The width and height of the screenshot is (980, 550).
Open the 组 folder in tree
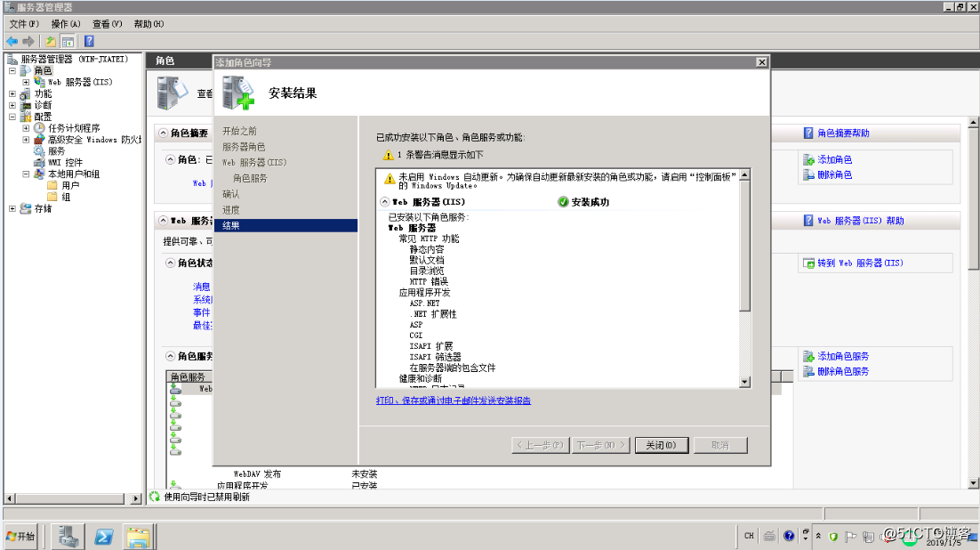click(x=66, y=197)
